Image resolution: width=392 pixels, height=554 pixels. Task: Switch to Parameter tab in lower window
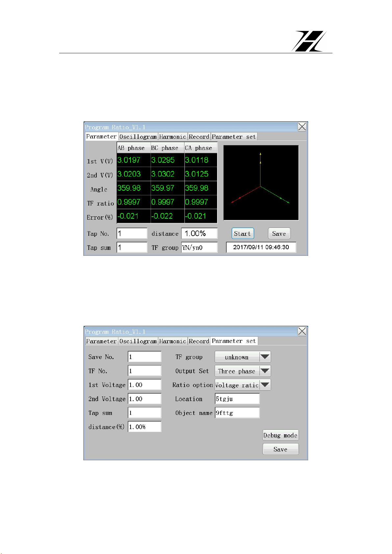101,341
